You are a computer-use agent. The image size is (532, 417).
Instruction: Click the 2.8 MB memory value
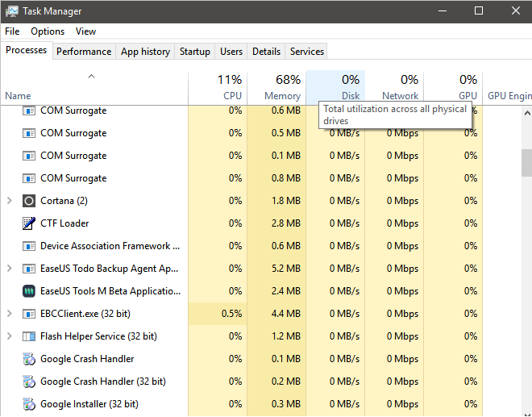click(x=285, y=223)
